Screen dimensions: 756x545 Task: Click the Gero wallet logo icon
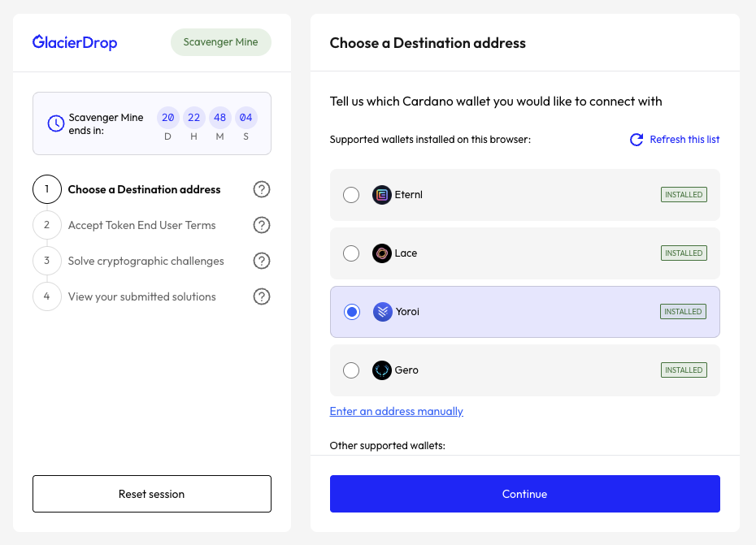click(x=382, y=370)
